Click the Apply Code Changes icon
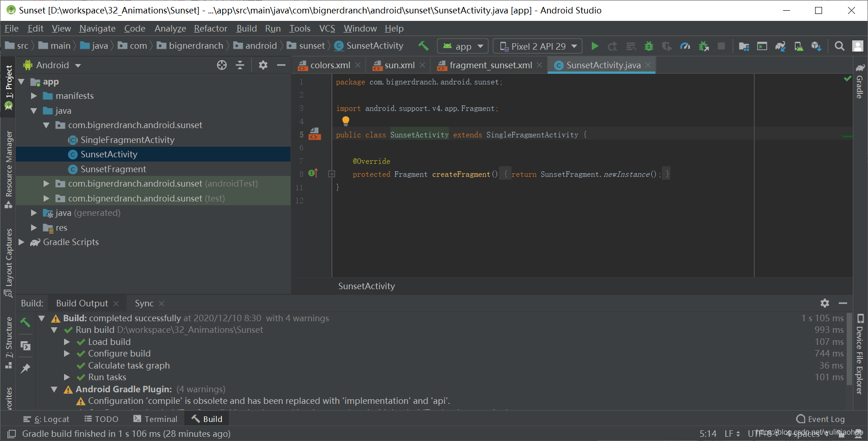 pyautogui.click(x=631, y=46)
